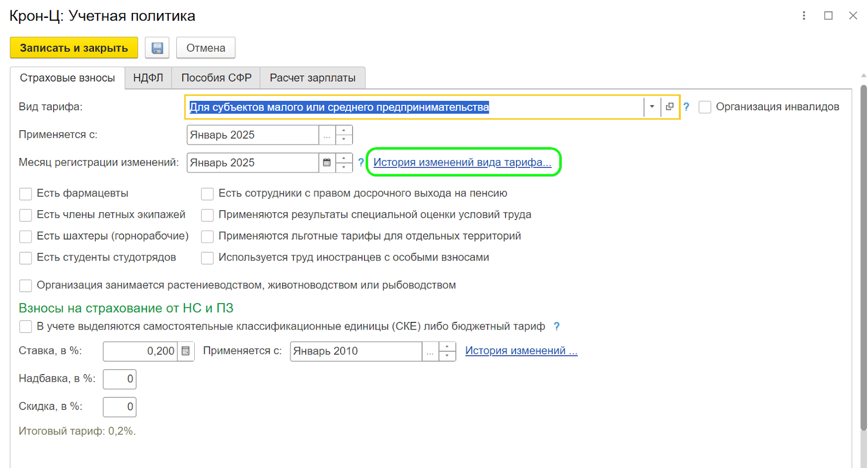Open 'История изменений вида тарифа' link
This screenshot has height=468, width=868.
[462, 162]
